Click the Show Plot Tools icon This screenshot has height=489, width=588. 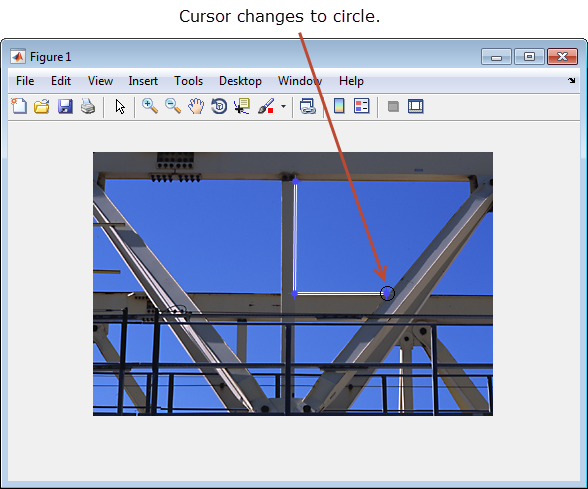click(x=416, y=106)
